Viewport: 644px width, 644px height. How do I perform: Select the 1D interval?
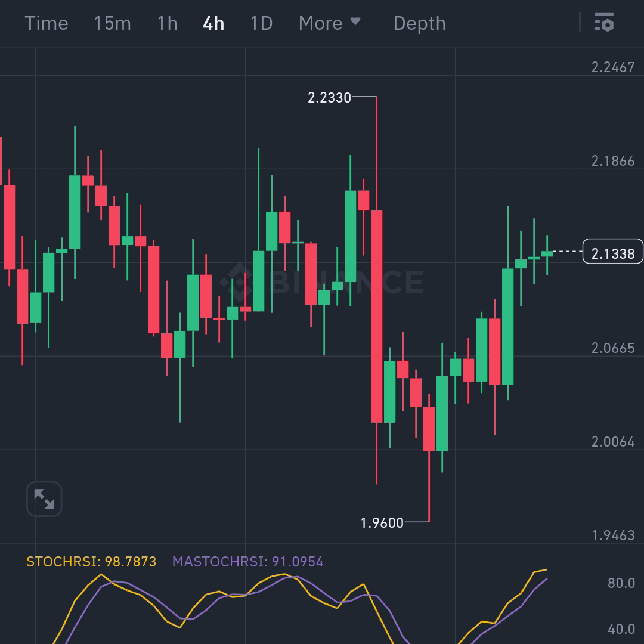click(x=262, y=23)
